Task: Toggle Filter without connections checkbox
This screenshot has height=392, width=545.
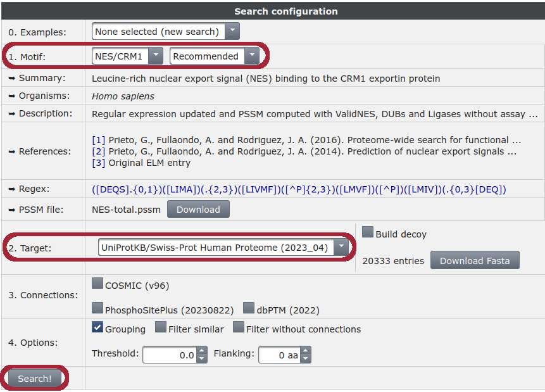Action: [x=239, y=327]
